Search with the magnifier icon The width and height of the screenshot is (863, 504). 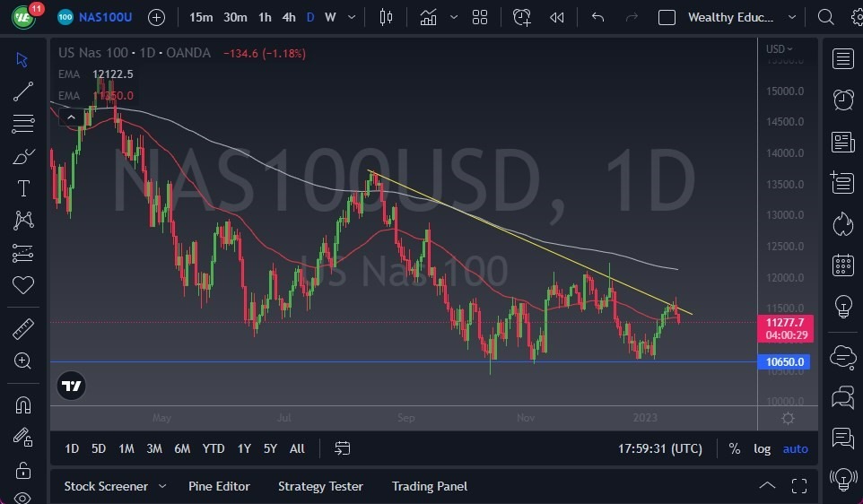pos(825,18)
